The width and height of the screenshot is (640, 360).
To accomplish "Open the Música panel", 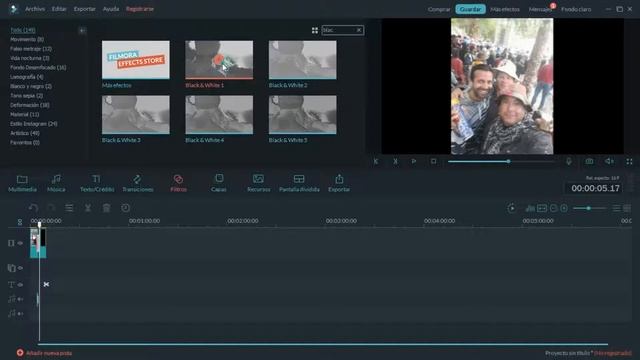I will (56, 183).
